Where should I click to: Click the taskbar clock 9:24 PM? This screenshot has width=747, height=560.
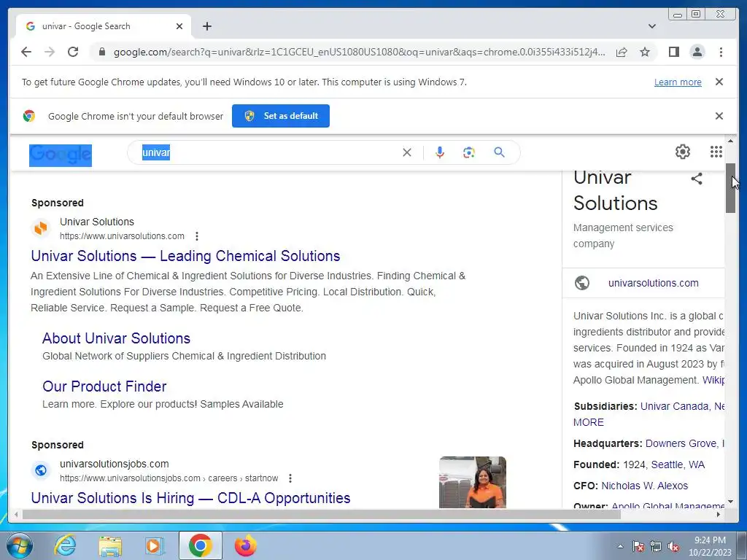pyautogui.click(x=710, y=540)
